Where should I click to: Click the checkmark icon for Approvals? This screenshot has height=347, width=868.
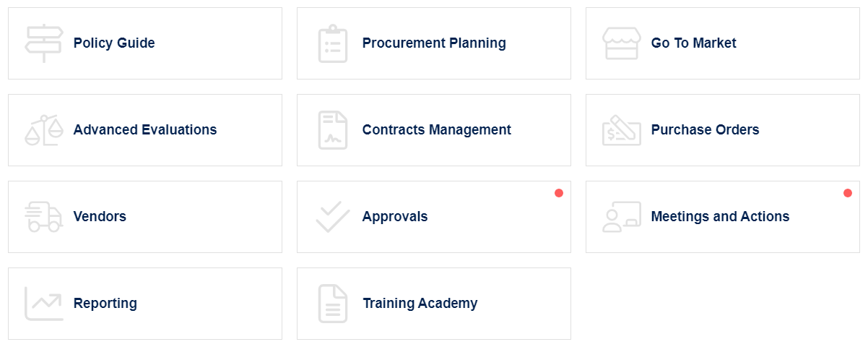tap(333, 217)
